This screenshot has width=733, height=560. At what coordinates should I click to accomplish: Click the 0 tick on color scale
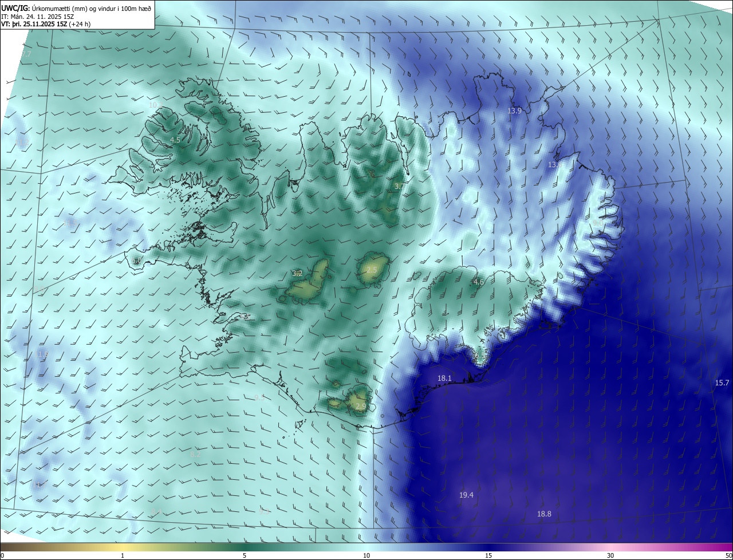[x=2, y=556]
